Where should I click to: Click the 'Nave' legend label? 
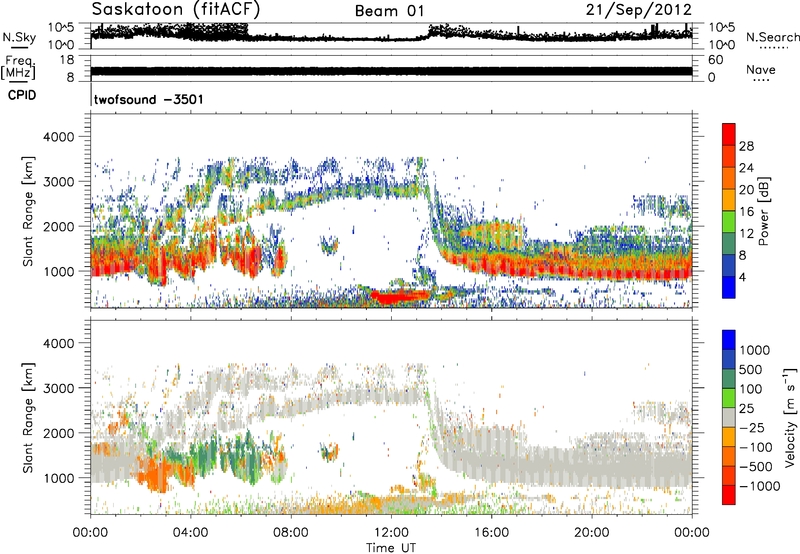761,69
